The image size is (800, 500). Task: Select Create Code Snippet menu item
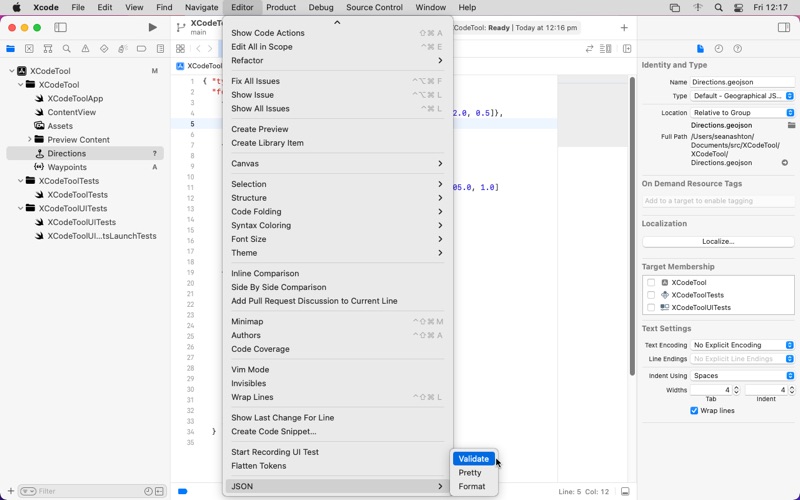tap(337, 431)
